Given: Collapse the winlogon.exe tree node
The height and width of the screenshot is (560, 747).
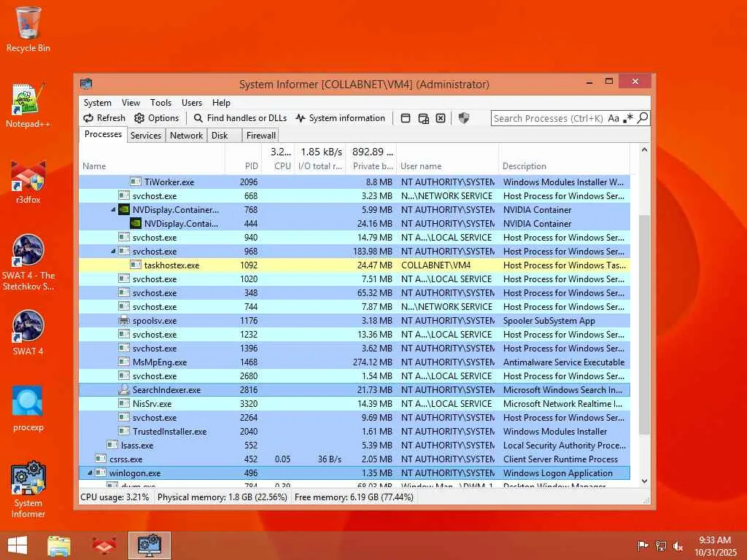Looking at the screenshot, I should [90, 472].
